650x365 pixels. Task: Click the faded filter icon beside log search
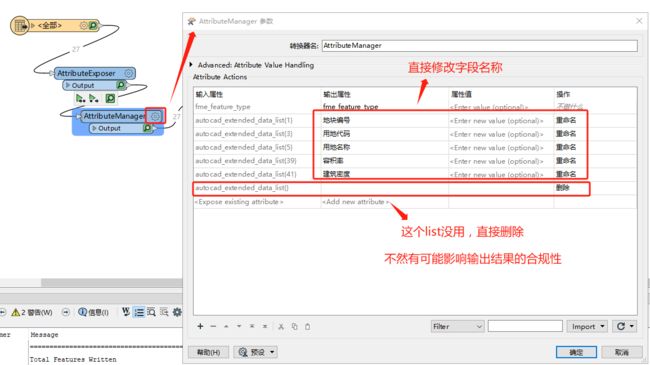[x=164, y=312]
